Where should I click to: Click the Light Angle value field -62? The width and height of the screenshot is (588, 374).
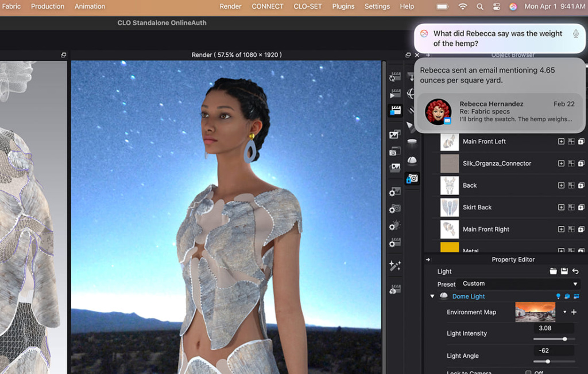coord(554,350)
